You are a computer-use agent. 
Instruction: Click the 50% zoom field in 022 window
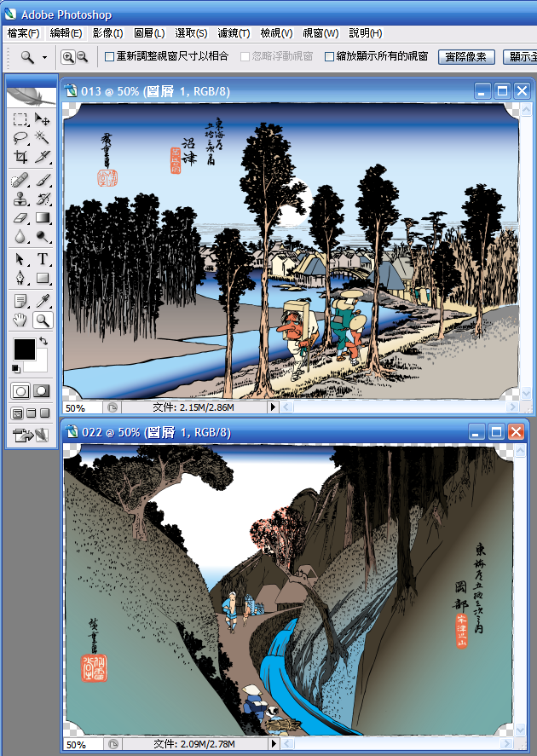[x=83, y=744]
